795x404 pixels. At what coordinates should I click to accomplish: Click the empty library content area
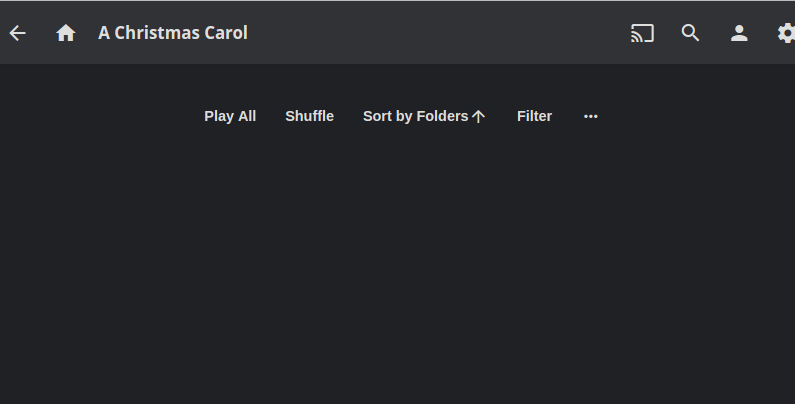coord(397,270)
